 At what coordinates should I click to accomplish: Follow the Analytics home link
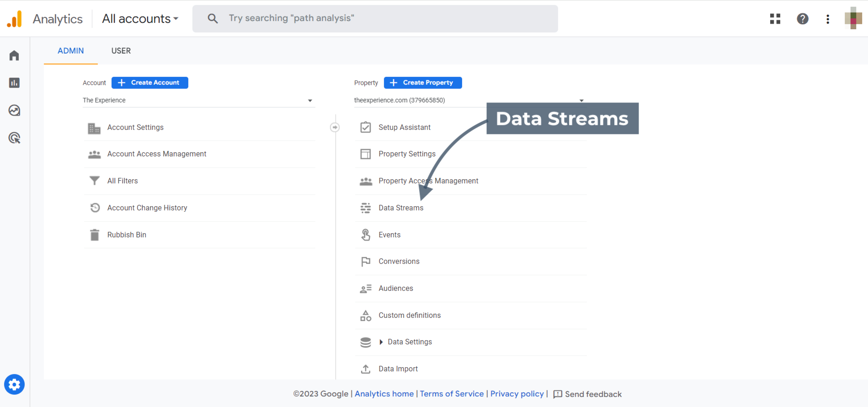[384, 394]
